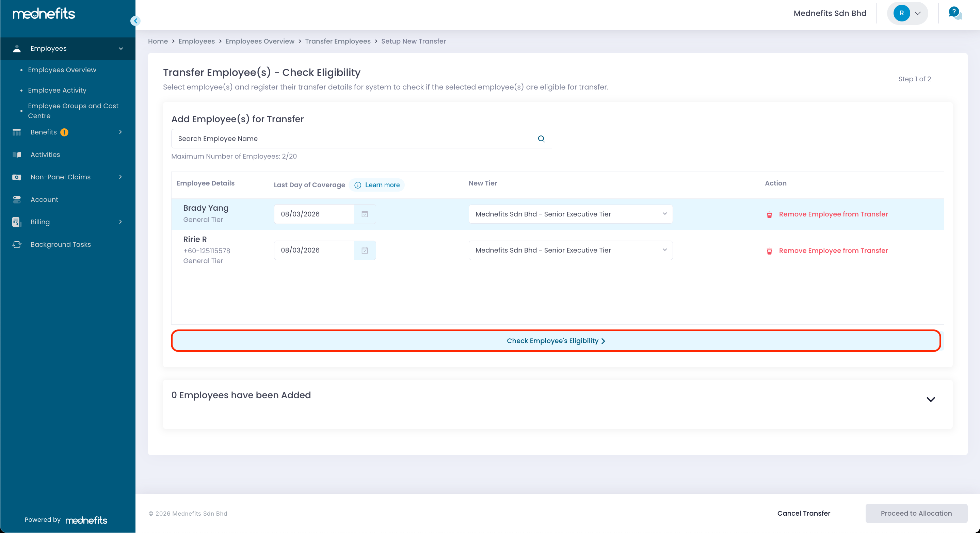Screen dimensions: 980x533
Task: Open the user avatar account dropdown
Action: tap(908, 13)
